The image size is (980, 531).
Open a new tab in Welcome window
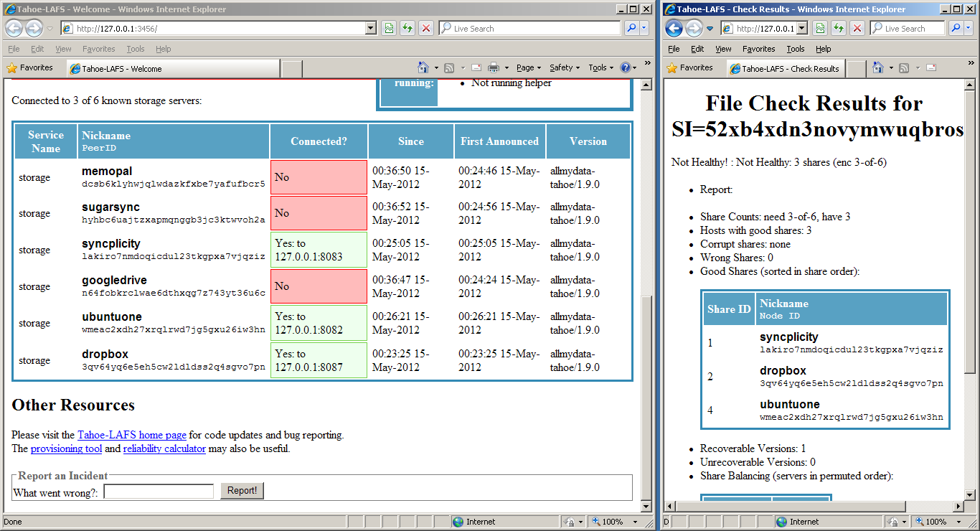(x=291, y=69)
